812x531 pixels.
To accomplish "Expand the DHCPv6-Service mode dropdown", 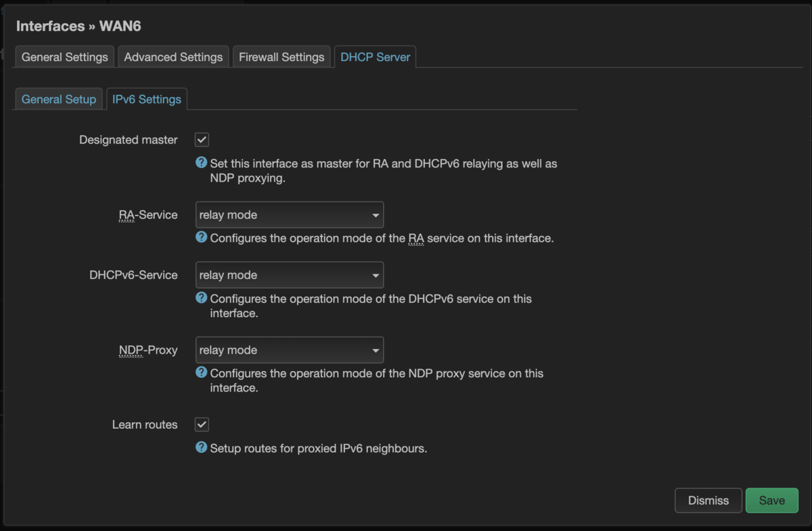I will pyautogui.click(x=289, y=275).
